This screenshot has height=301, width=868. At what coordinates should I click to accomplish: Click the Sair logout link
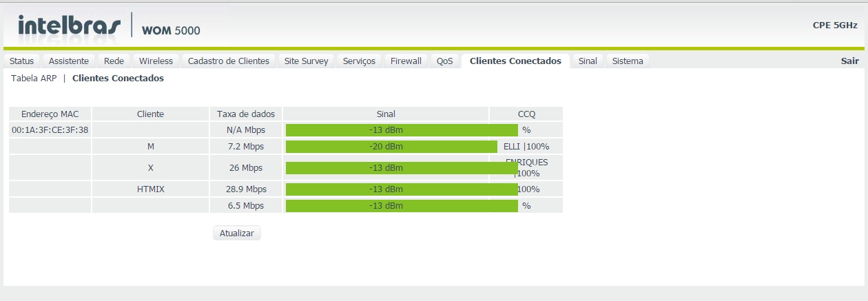point(849,61)
